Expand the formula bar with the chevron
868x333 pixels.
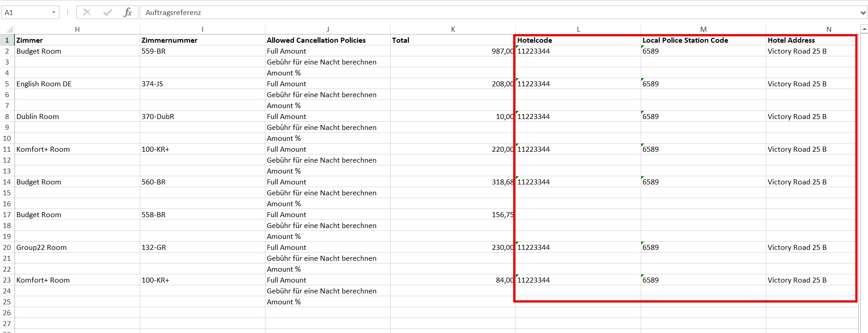click(863, 13)
